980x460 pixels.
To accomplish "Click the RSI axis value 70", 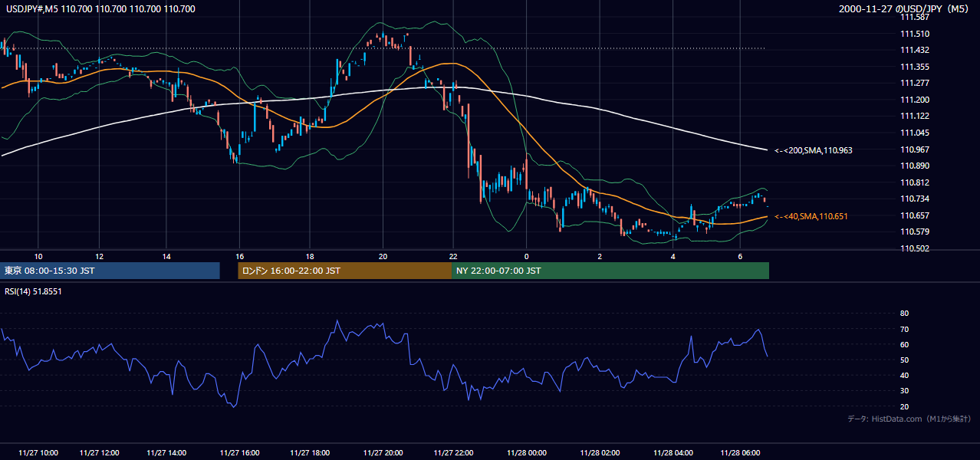I will pyautogui.click(x=904, y=329).
